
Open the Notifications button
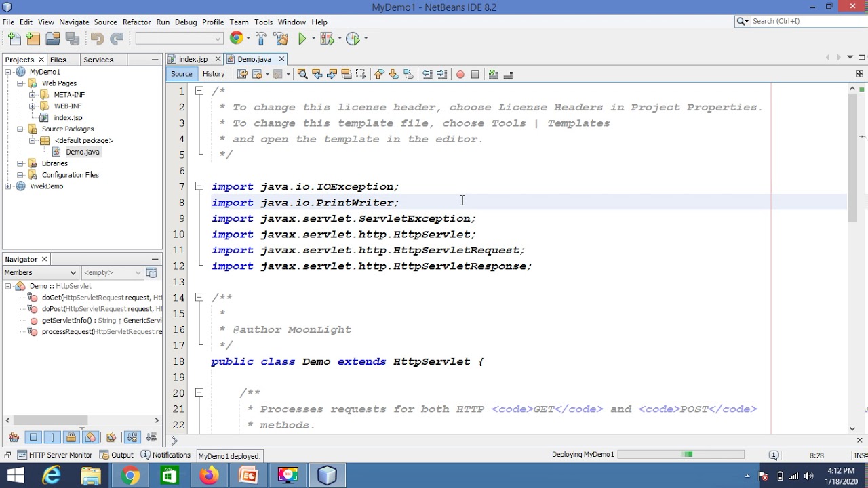(165, 455)
